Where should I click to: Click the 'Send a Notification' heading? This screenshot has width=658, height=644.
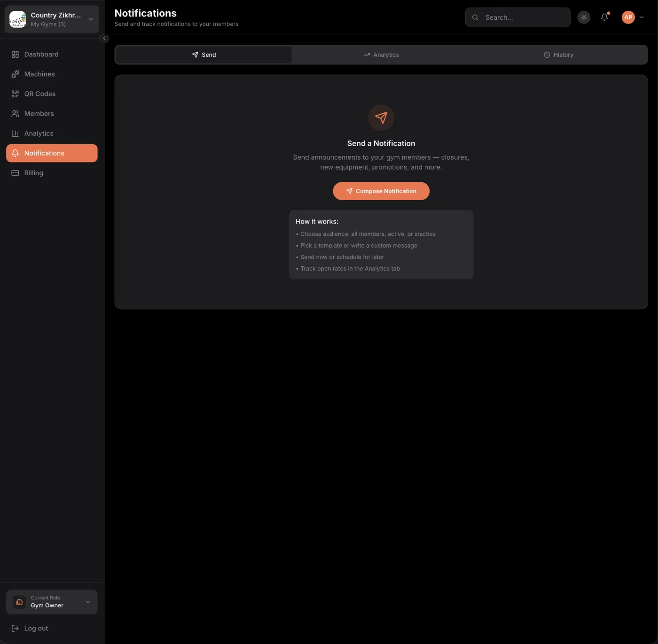tap(381, 143)
